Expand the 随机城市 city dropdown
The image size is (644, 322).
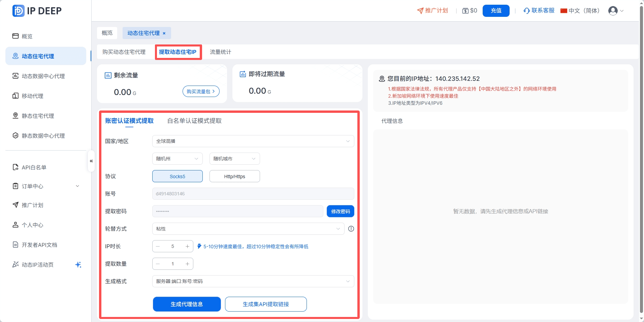pos(234,159)
